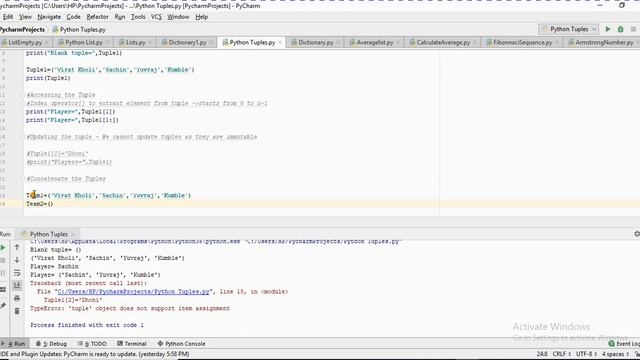Click PycharmProjects in navigation breadcrumb

[22, 29]
